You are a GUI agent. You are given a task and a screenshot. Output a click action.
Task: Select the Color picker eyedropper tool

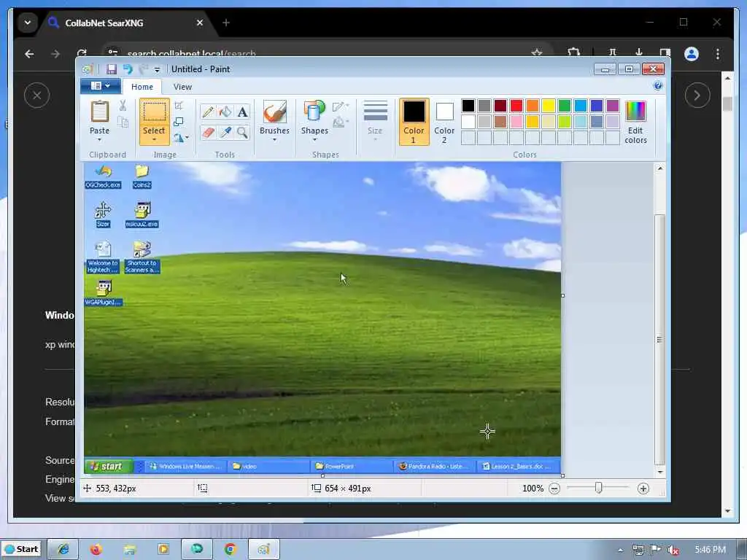(225, 132)
